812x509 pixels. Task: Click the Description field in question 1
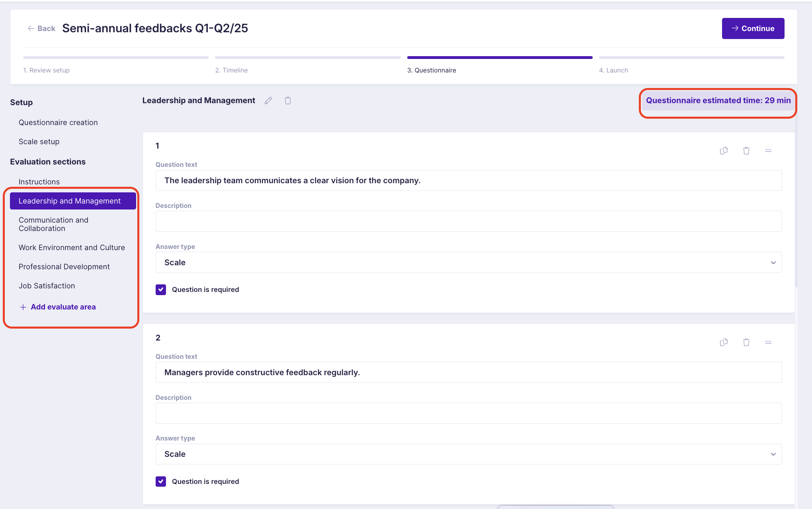click(x=468, y=221)
